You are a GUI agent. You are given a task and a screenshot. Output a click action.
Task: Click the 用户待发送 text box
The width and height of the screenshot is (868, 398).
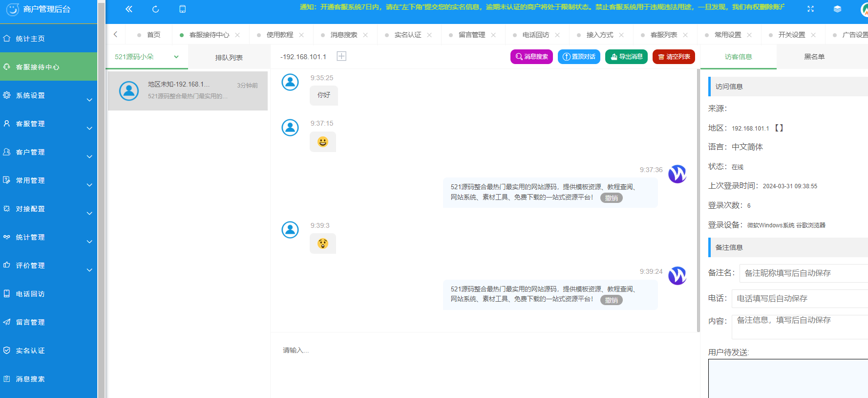(x=788, y=378)
